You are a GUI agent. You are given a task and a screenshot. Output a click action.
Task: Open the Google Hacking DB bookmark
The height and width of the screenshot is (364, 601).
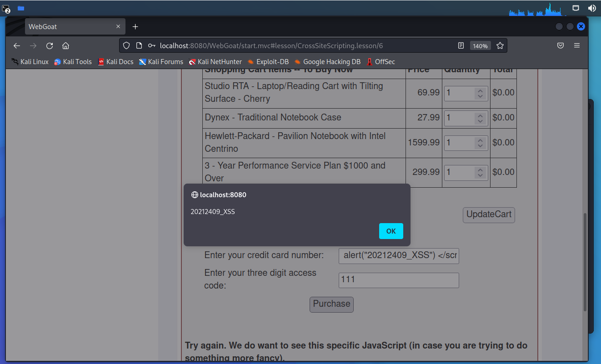(x=327, y=62)
